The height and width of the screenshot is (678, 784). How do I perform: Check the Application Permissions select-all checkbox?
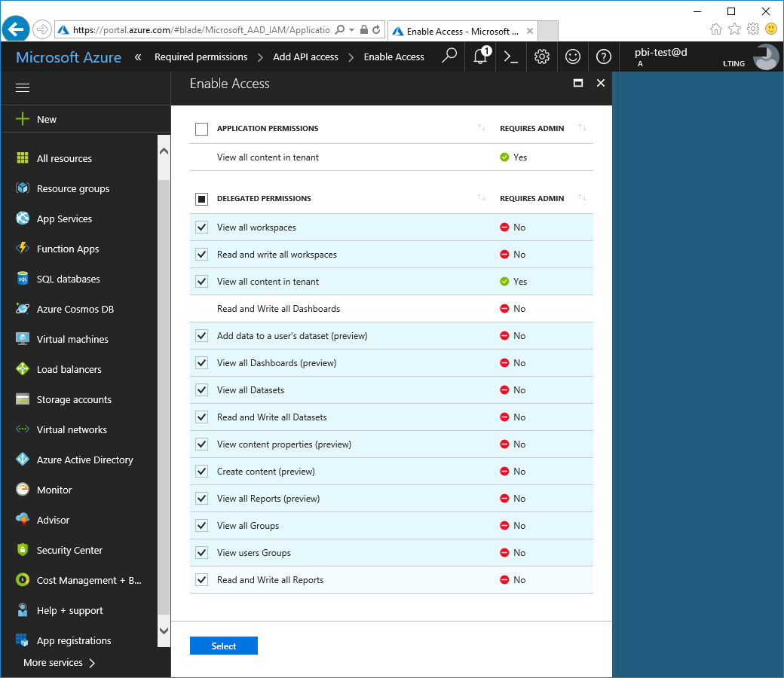(201, 129)
